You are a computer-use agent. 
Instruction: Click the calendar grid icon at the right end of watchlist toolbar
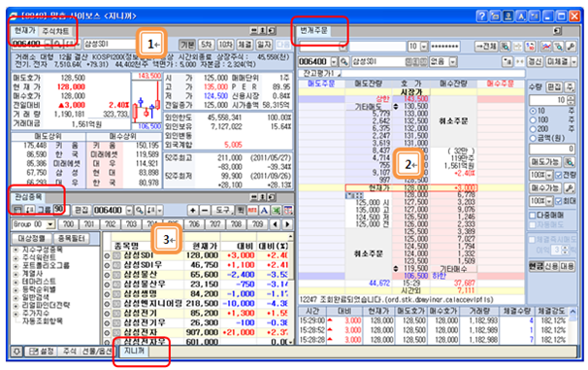[x=288, y=210]
